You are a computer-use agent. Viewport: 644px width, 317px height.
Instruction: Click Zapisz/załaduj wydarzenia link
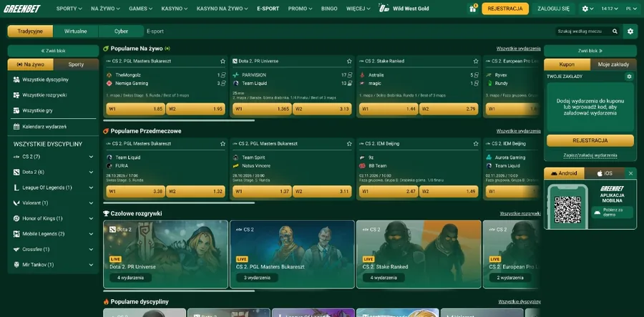590,155
